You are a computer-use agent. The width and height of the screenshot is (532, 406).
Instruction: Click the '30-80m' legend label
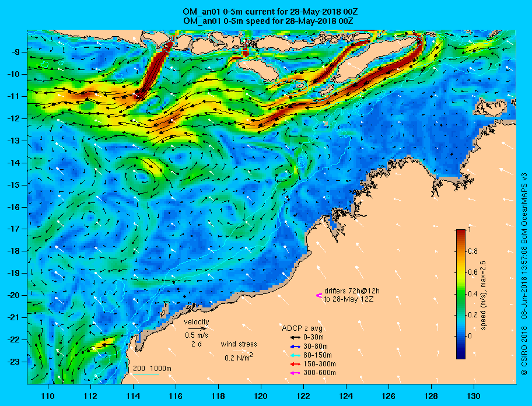coord(315,346)
